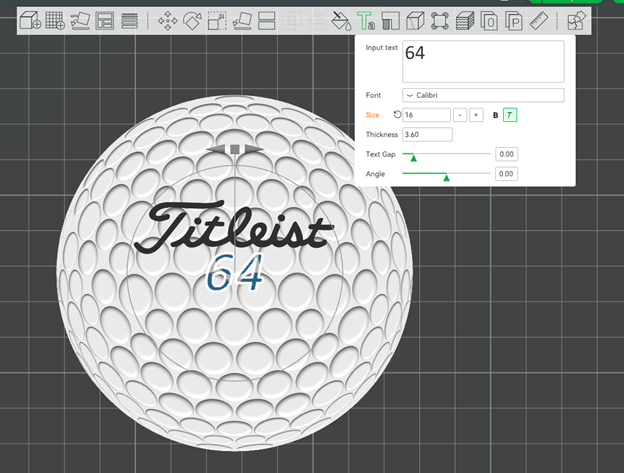Open the Measure ruler tool
624x473 pixels.
click(x=539, y=21)
